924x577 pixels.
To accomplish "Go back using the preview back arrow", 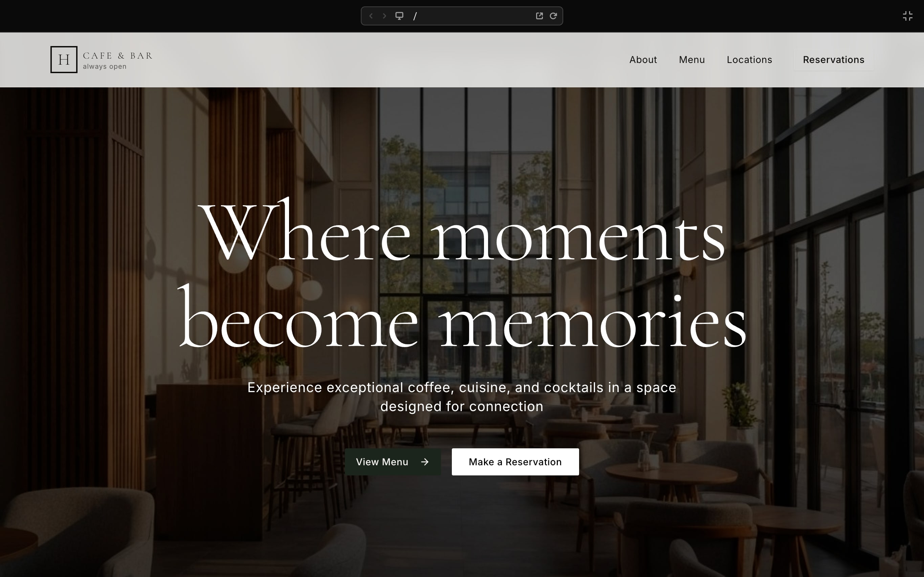I will (x=371, y=16).
